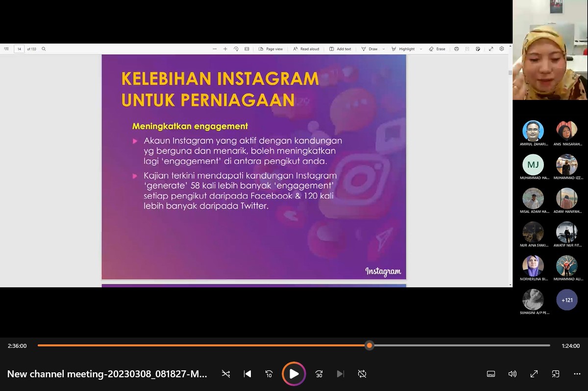Image resolution: width=588 pixels, height=391 pixels.
Task: Zoom out with the minus icon
Action: [215, 49]
